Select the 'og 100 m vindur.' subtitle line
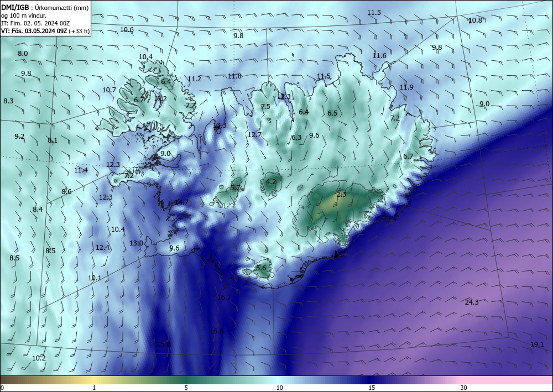The width and height of the screenshot is (553, 392). point(24,15)
